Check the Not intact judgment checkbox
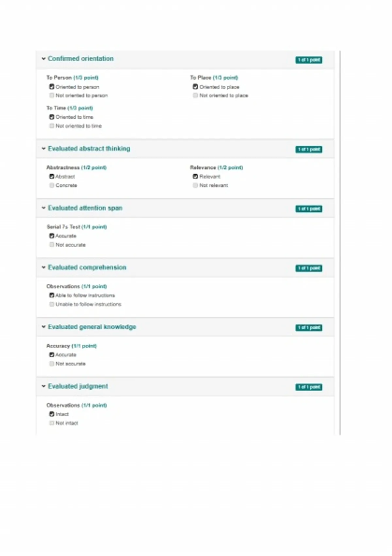The image size is (392, 556). 52,423
